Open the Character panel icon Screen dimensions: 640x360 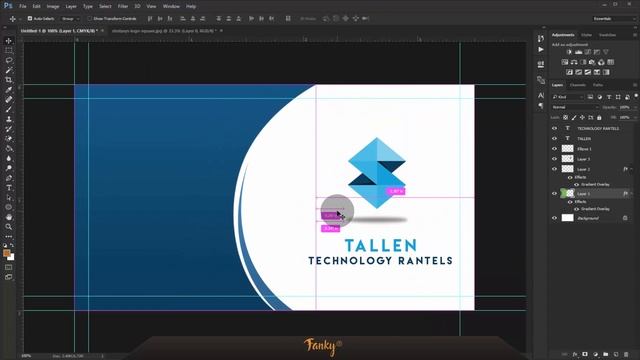(541, 95)
